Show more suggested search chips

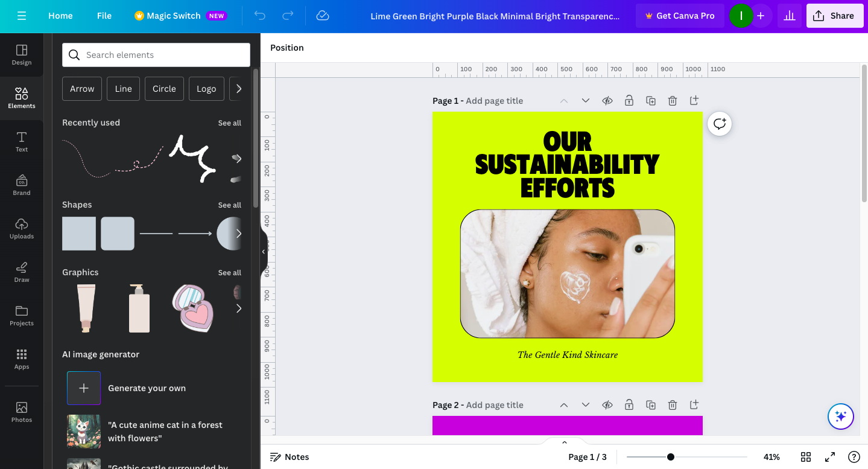point(238,89)
